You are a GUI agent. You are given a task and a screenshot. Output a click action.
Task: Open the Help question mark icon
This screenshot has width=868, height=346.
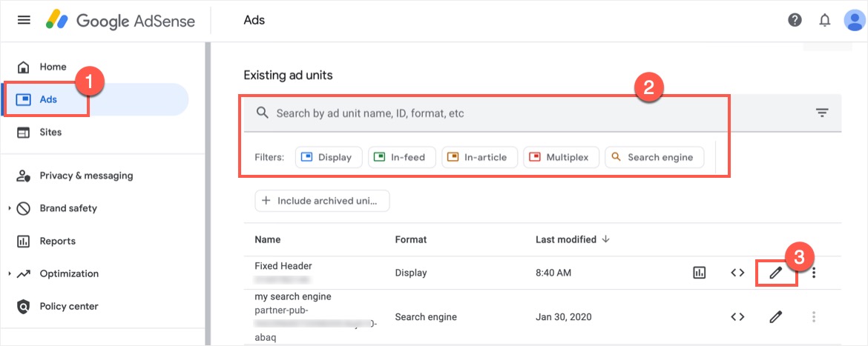(795, 21)
